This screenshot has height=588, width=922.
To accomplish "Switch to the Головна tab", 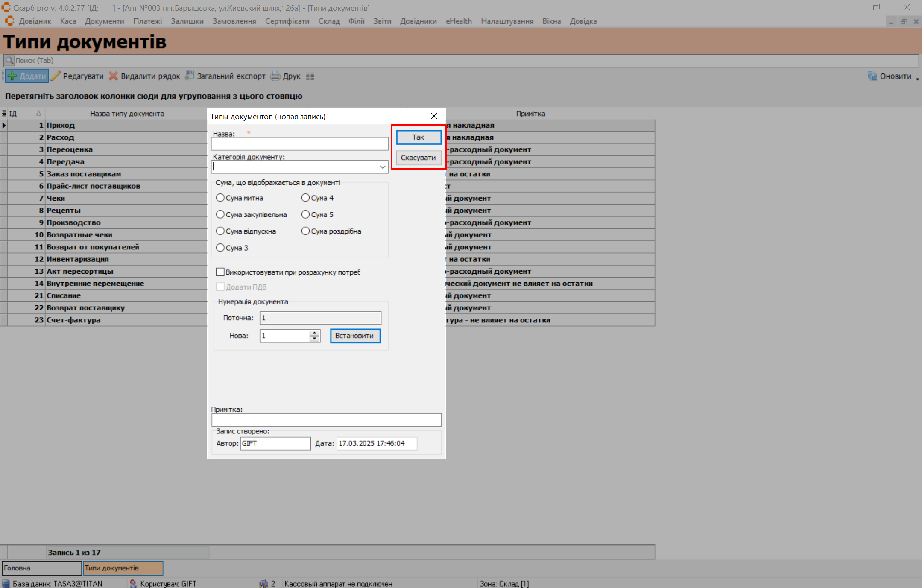I will [41, 568].
